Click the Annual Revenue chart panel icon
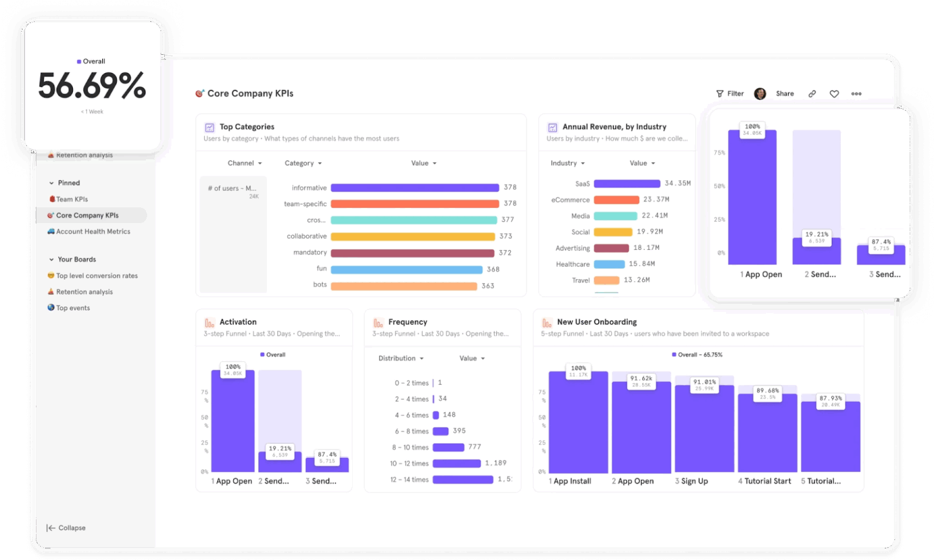The height and width of the screenshot is (560, 934). (552, 128)
